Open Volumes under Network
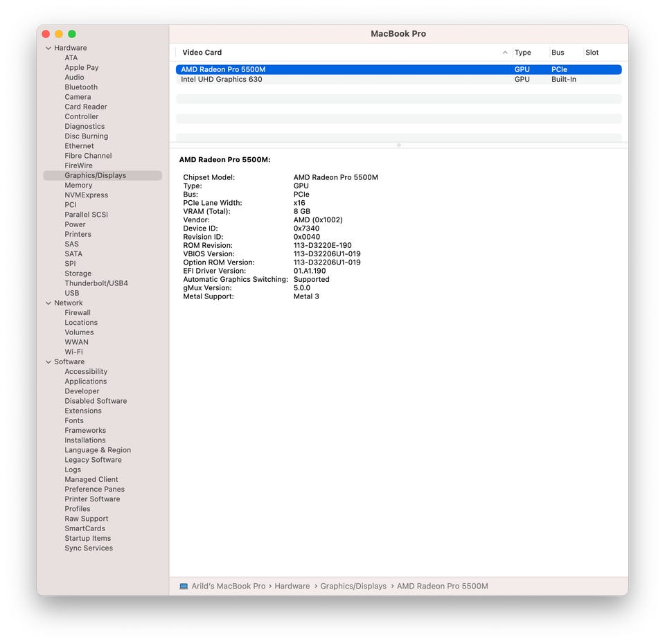This screenshot has width=665, height=644. [x=79, y=332]
